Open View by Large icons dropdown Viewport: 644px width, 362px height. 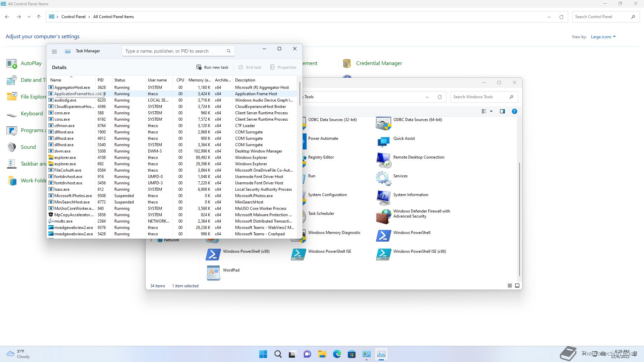point(603,37)
